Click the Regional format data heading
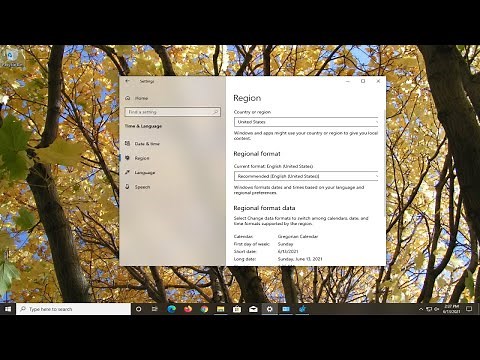Image resolution: width=480 pixels, height=360 pixels. (x=264, y=208)
